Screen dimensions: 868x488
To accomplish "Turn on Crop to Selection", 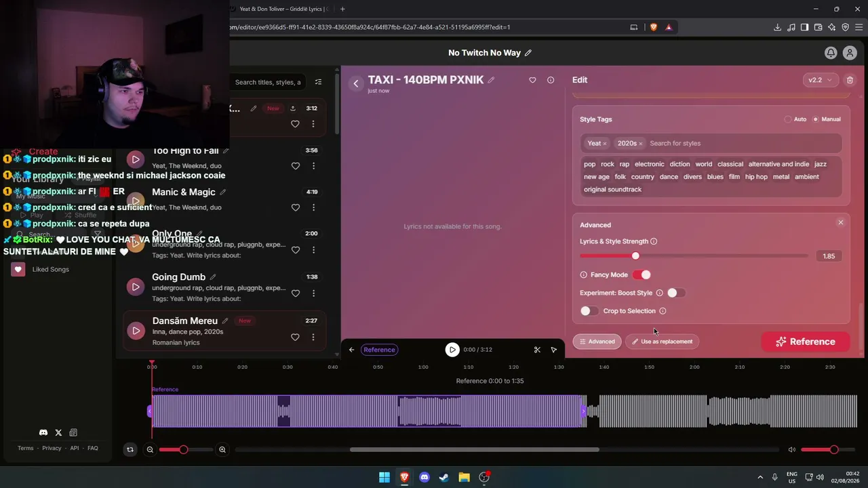I will click(589, 311).
